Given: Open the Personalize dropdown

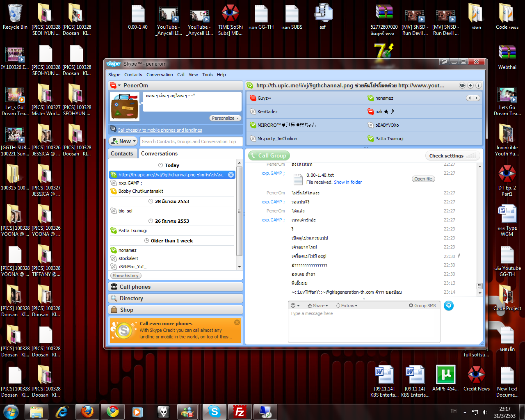Looking at the screenshot, I should [225, 118].
